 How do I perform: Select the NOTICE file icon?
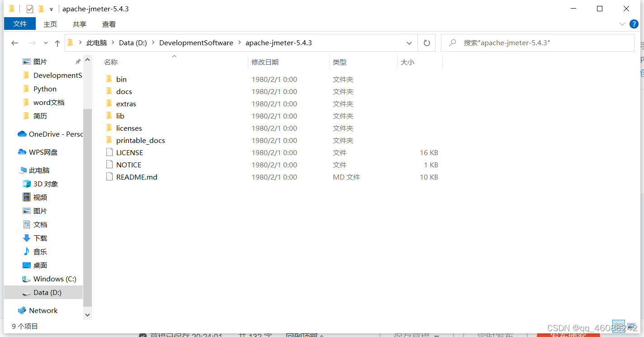(x=109, y=165)
